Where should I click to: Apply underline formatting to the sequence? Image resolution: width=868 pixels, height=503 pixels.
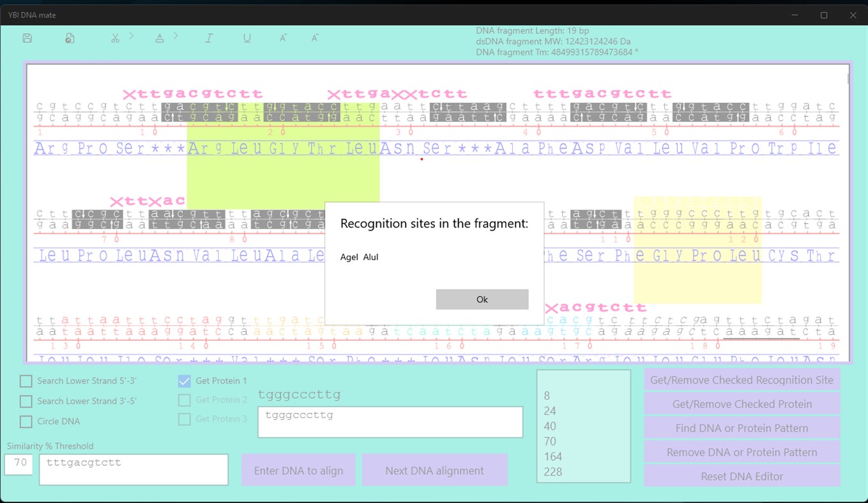tap(247, 38)
